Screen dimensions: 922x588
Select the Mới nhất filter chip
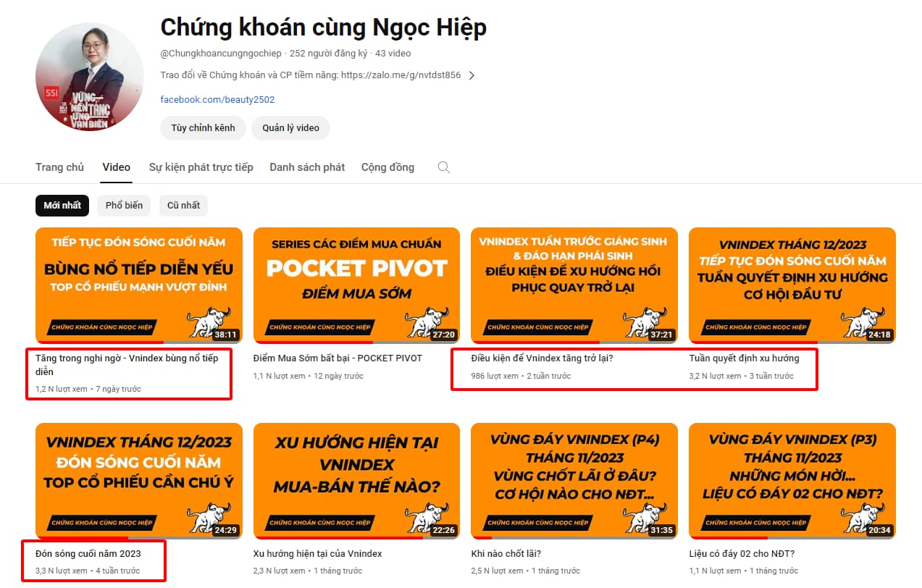click(x=62, y=205)
